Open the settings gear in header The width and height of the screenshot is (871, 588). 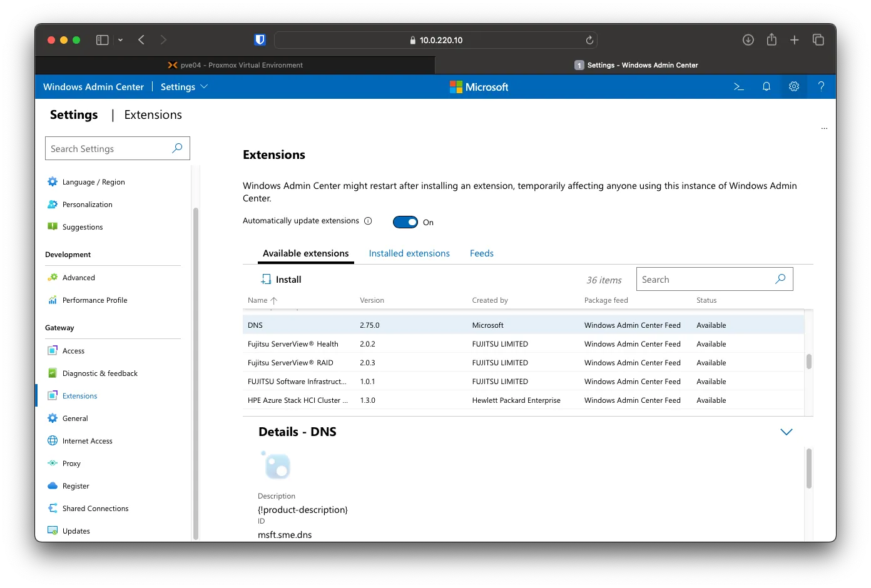[794, 87]
